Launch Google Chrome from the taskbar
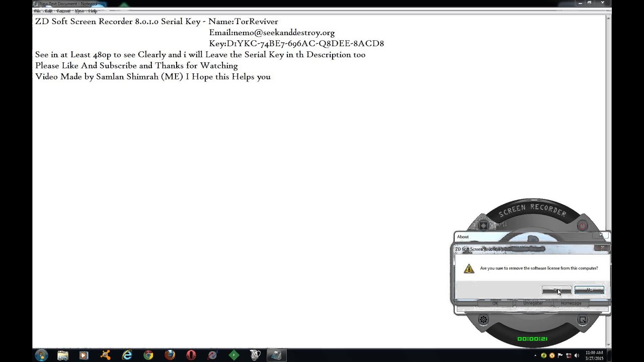Image resolution: width=644 pixels, height=362 pixels. (148, 355)
